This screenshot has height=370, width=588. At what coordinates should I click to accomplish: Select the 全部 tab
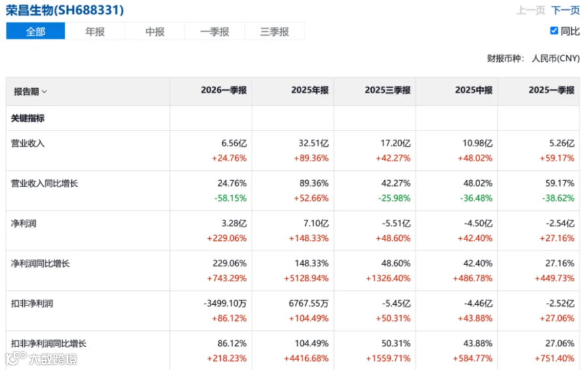click(36, 31)
